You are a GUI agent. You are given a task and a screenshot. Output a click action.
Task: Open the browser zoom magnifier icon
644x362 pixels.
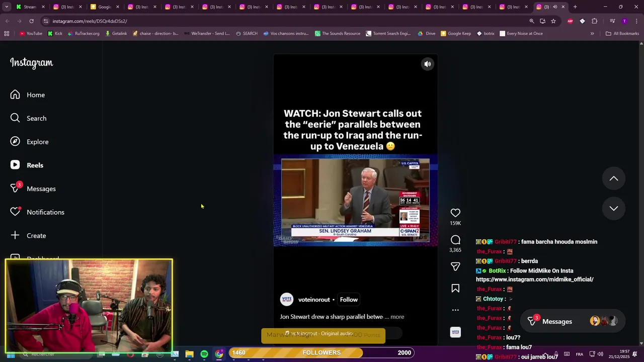tap(532, 21)
